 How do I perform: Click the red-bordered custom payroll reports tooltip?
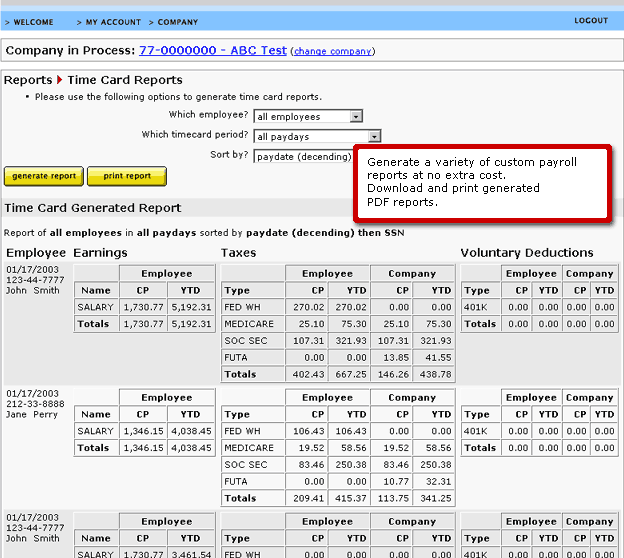coord(482,182)
